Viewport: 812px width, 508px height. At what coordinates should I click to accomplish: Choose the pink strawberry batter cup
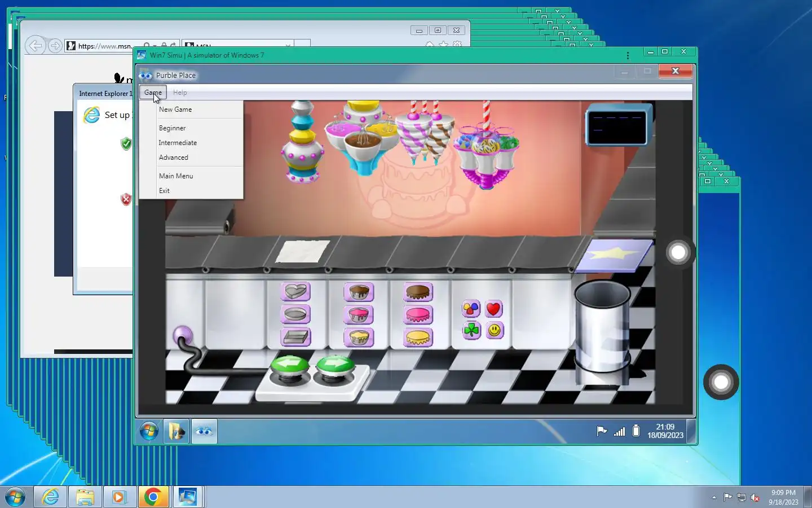tap(359, 314)
